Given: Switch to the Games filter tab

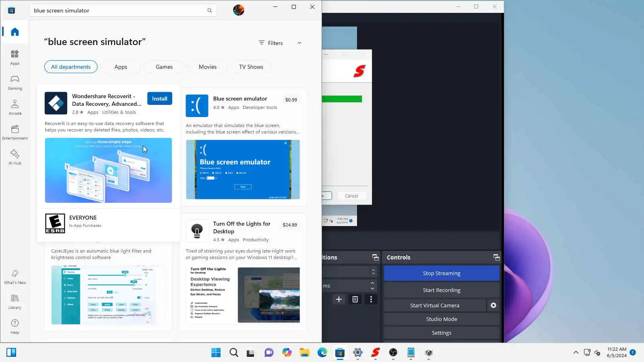Looking at the screenshot, I should (x=164, y=67).
